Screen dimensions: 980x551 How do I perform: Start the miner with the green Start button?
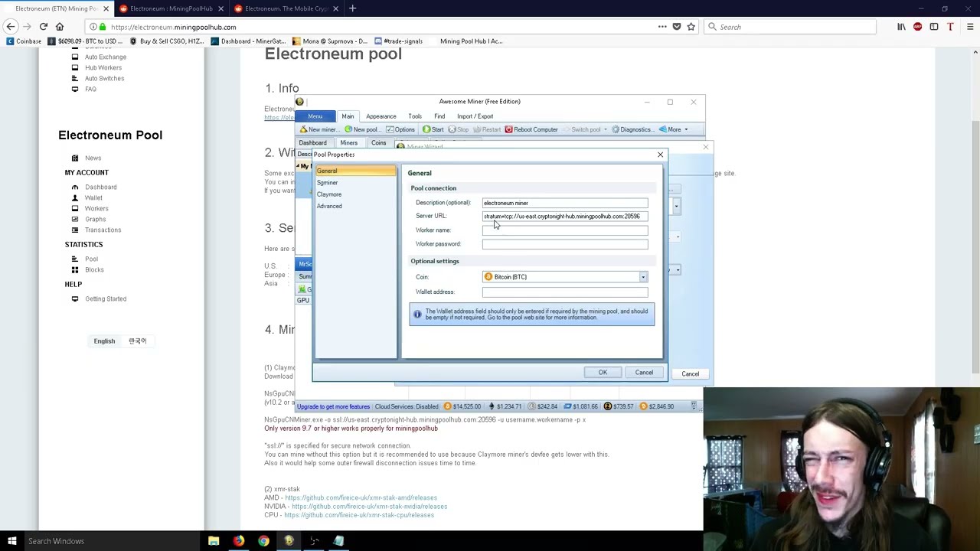pyautogui.click(x=433, y=129)
